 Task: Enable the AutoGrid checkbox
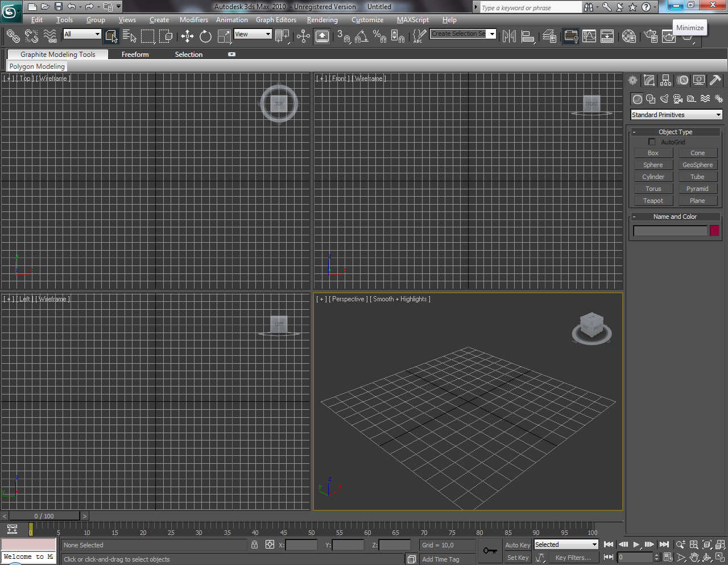(652, 142)
